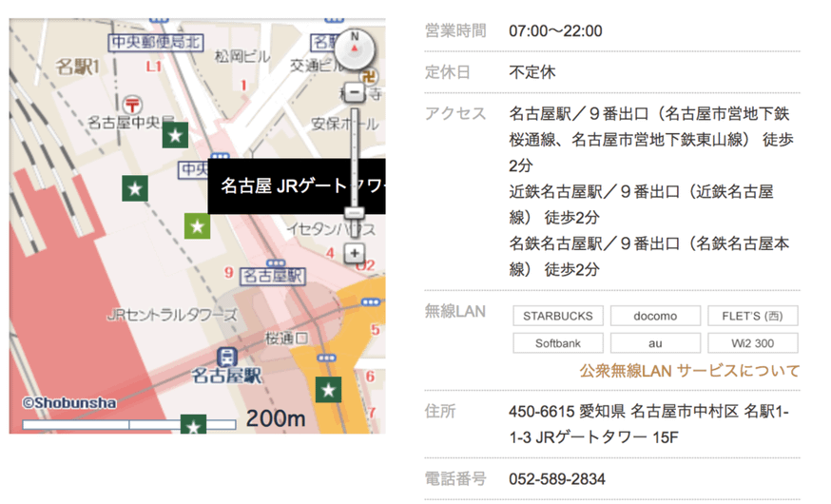Screen dimensions: 831x504
Task: Click the JRセントラルタワーズ map label
Action: (172, 316)
